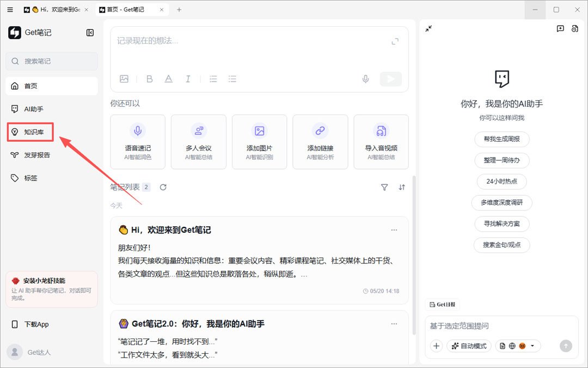Change note list sort order
The image size is (588, 368).
point(402,187)
